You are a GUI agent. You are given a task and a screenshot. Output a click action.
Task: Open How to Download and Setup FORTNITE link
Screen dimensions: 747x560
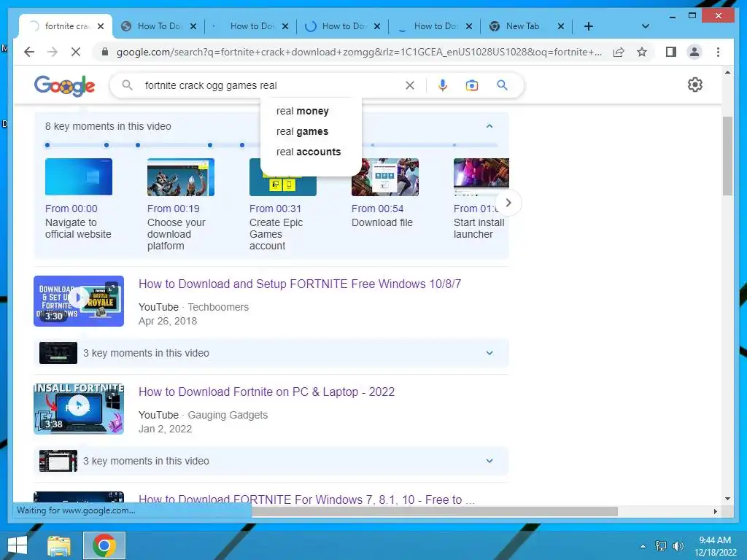tap(300, 284)
